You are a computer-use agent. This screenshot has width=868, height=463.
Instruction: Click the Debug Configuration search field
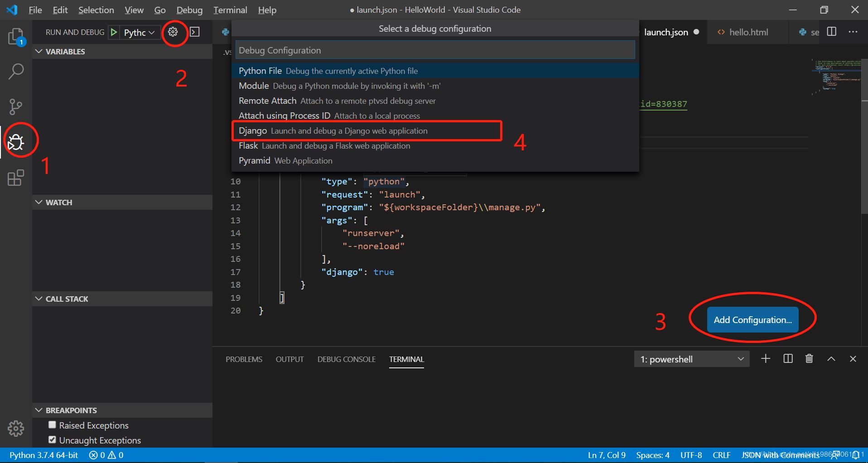435,50
